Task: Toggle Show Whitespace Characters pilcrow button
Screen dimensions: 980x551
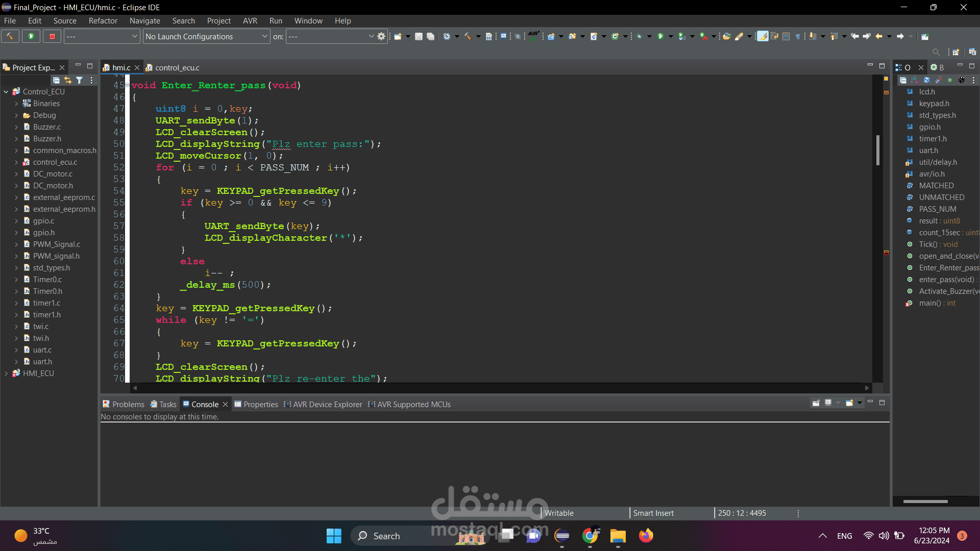Action: click(x=797, y=36)
